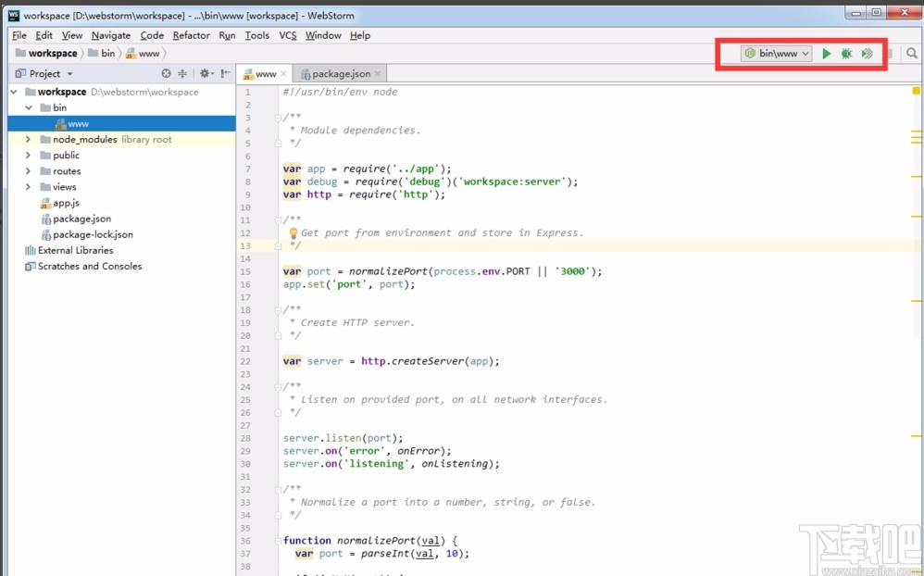Fold the comment block at line 18
This screenshot has width=924, height=576.
click(278, 310)
